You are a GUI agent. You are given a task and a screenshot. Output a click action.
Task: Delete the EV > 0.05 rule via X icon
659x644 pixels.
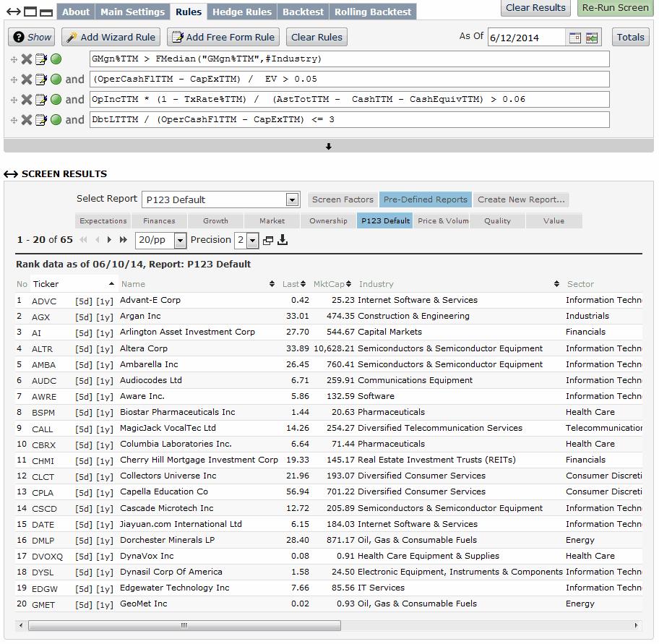(27, 80)
